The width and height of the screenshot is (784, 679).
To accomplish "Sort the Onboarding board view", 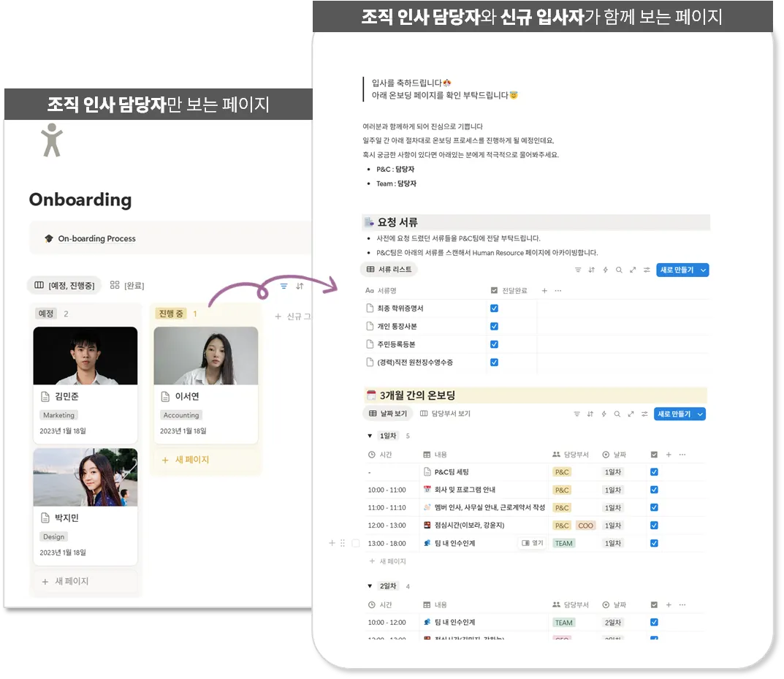I will (x=300, y=287).
